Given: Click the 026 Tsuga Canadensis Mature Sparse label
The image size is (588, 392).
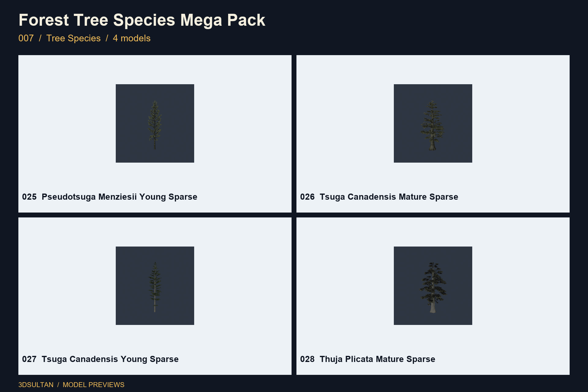Looking at the screenshot, I should [379, 197].
